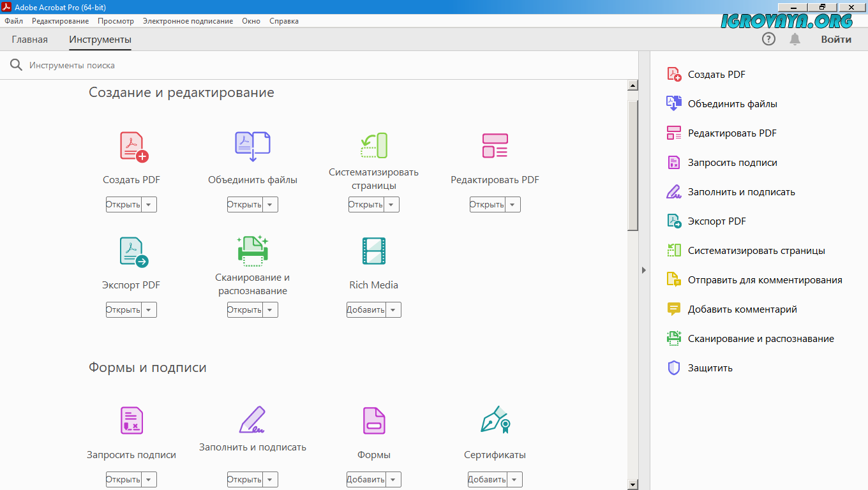
Task: Click the Создать PDF tool icon
Action: (x=133, y=146)
